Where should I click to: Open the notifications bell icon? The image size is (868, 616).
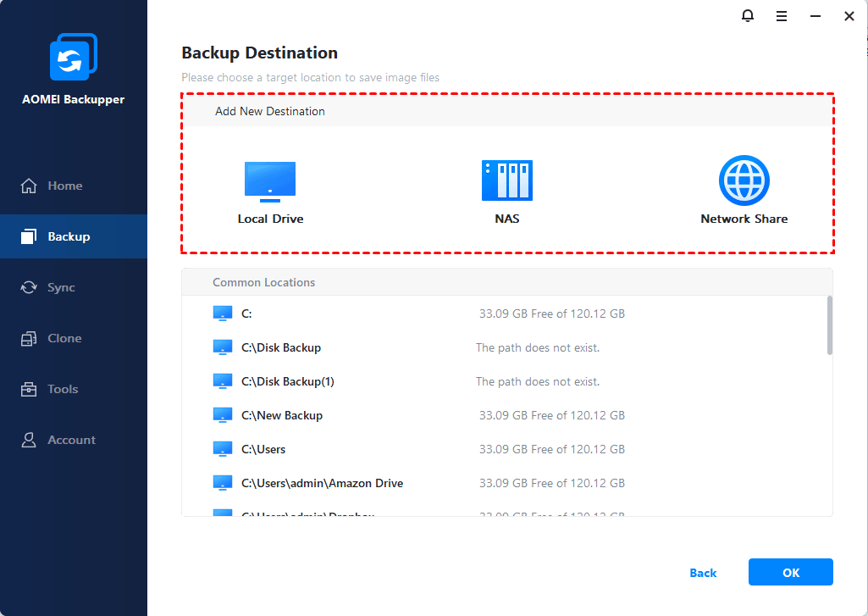coord(748,16)
